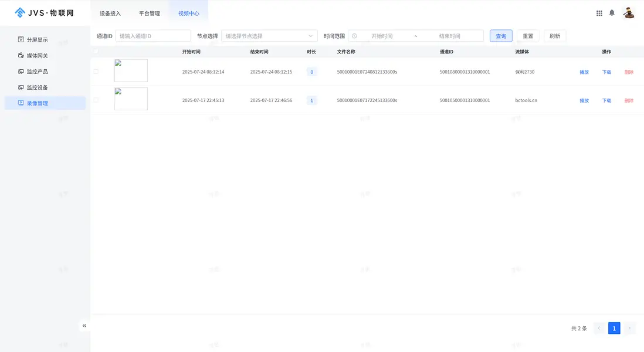Open the user avatar menu
The image size is (644, 352).
point(628,13)
